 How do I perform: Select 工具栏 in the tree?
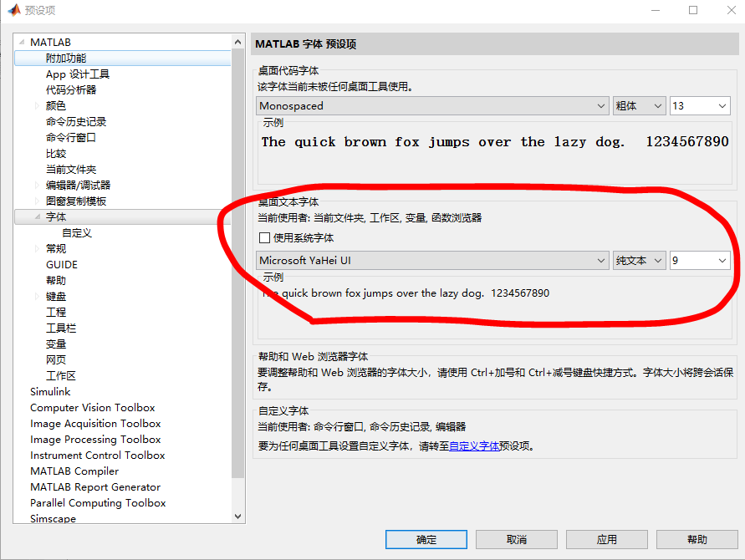point(61,328)
